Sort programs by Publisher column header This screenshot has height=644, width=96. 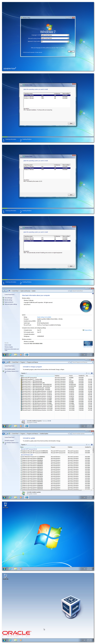61,376
